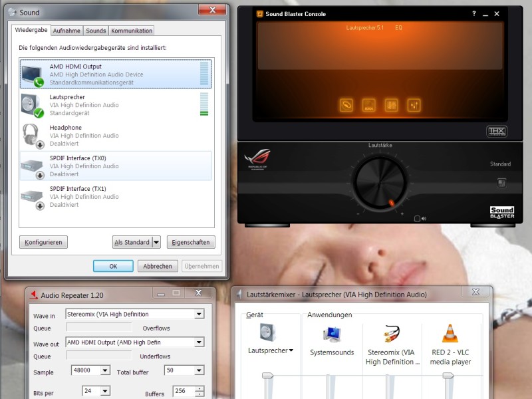Image resolution: width=532 pixels, height=399 pixels.
Task: Switch to the Aufnahme tab
Action: tap(66, 31)
